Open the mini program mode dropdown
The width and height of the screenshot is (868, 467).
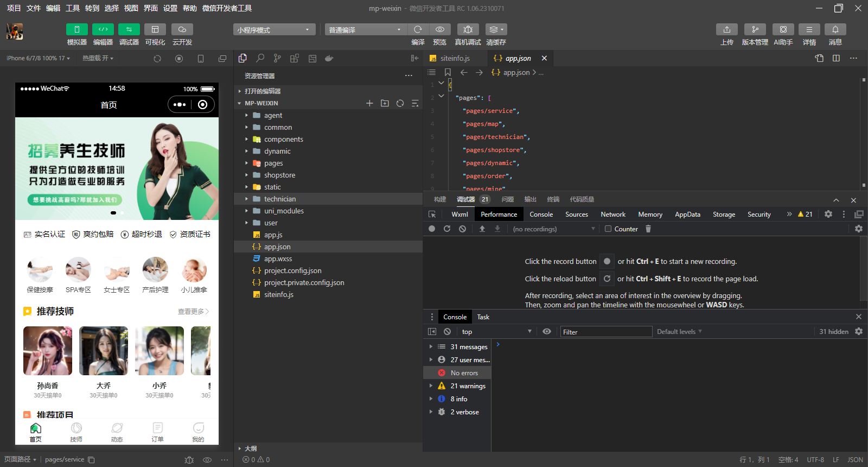274,30
